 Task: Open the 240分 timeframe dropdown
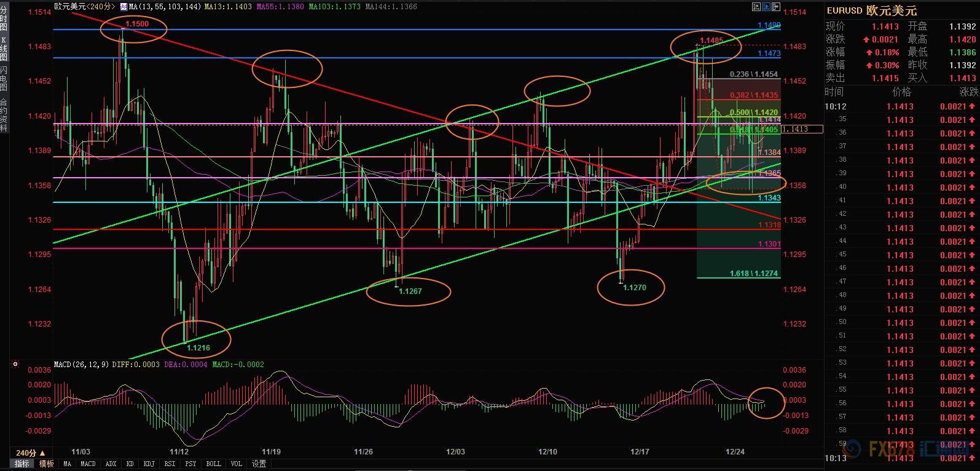click(26, 453)
